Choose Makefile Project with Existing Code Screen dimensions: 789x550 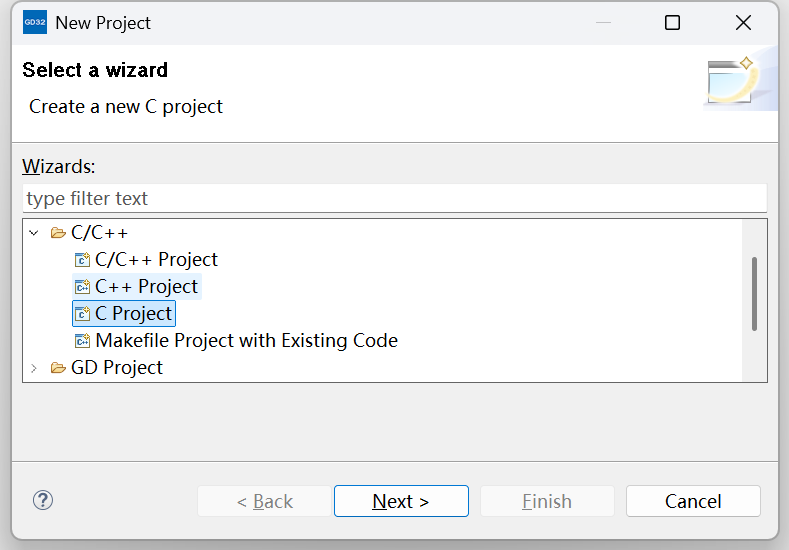246,341
